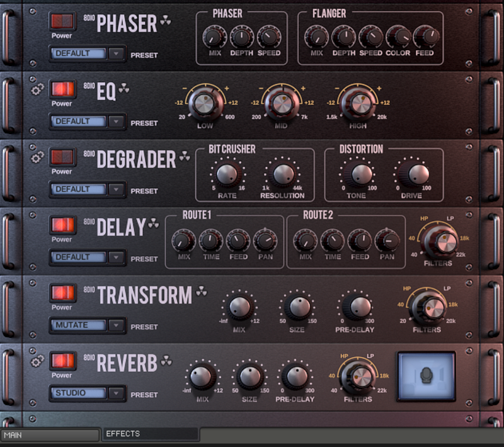Viewport: 504px width, 447px height.
Task: Click the Phaser MIX knob
Action: [x=215, y=37]
